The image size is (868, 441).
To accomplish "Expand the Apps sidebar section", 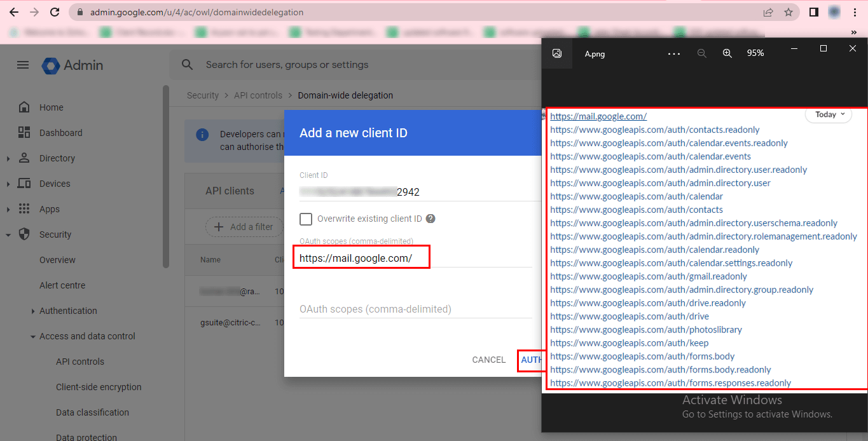I will (x=8, y=210).
